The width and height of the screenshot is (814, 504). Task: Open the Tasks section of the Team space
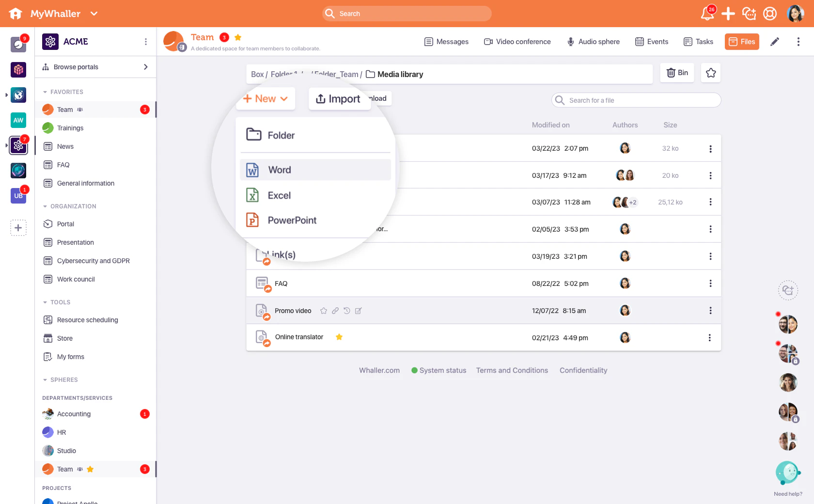pyautogui.click(x=698, y=42)
